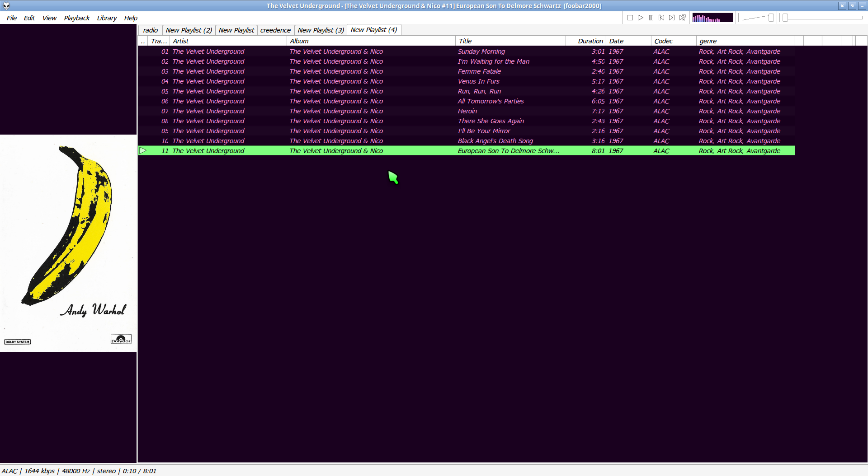This screenshot has width=868, height=476.
Task: Click the 3:01 duration of Sunday Morning
Action: pyautogui.click(x=598, y=51)
